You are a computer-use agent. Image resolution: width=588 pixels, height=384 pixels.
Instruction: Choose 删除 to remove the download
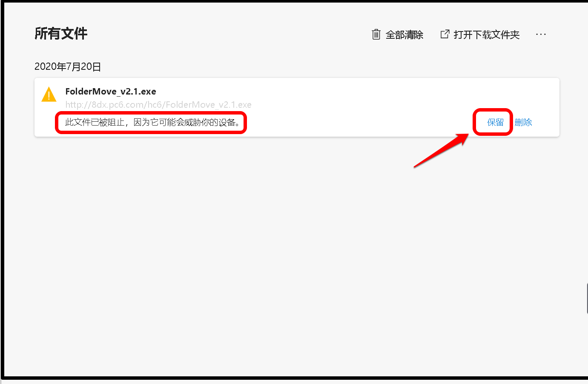pyautogui.click(x=523, y=123)
